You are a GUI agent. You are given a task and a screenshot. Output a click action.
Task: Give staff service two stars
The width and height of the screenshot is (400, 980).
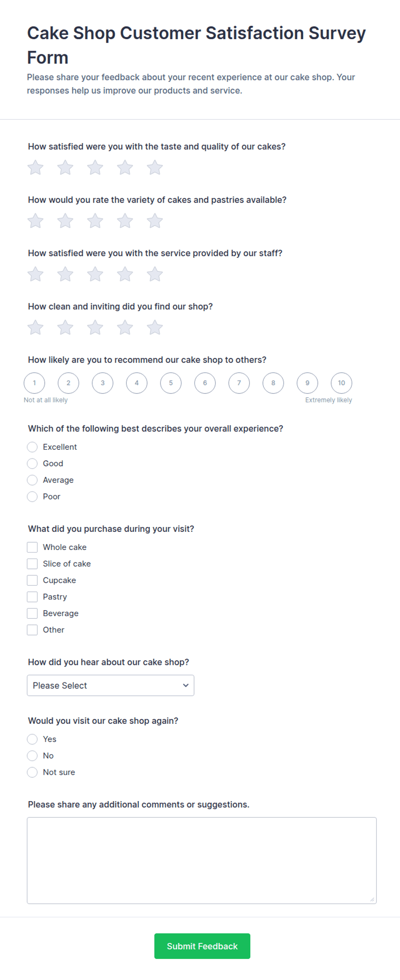(x=65, y=274)
